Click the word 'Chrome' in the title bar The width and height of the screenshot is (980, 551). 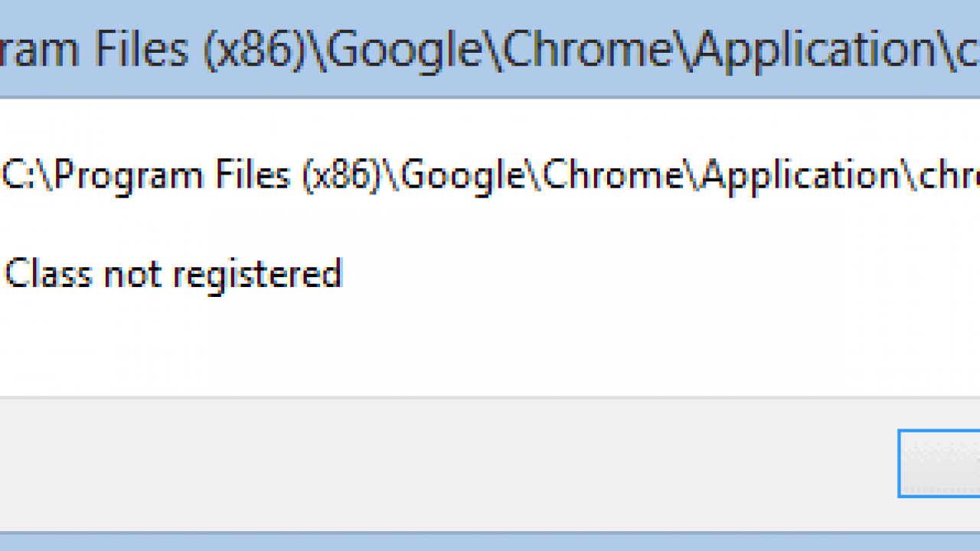tap(590, 51)
